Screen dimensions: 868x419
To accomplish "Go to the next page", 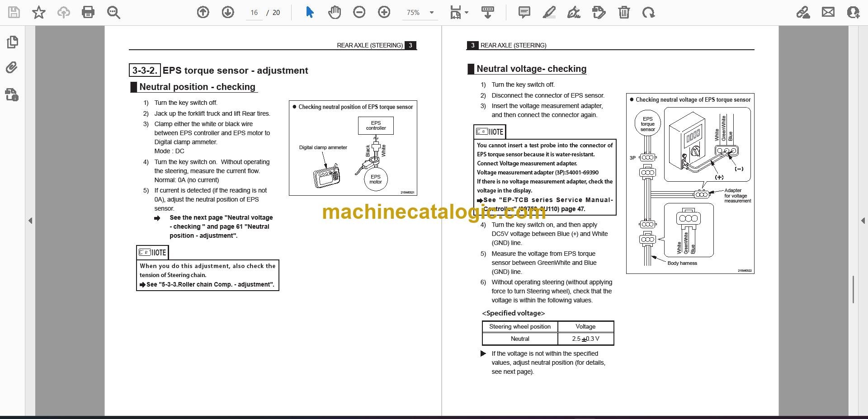I will (x=228, y=12).
